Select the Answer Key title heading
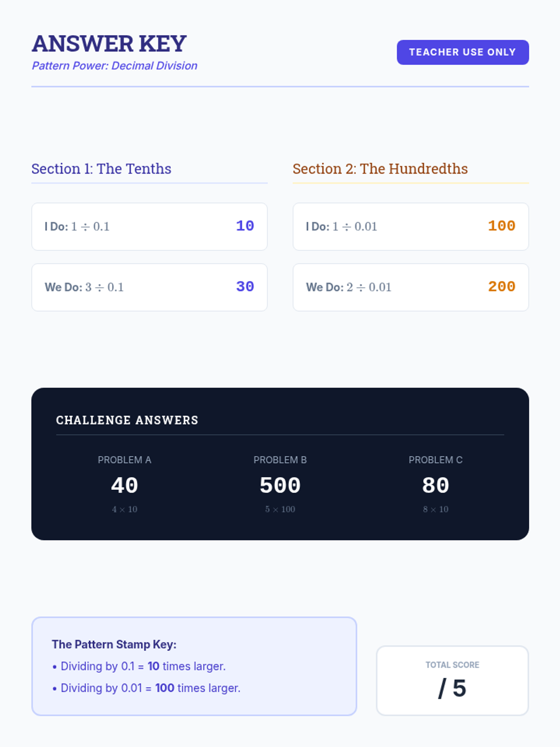This screenshot has height=747, width=560. [x=109, y=44]
